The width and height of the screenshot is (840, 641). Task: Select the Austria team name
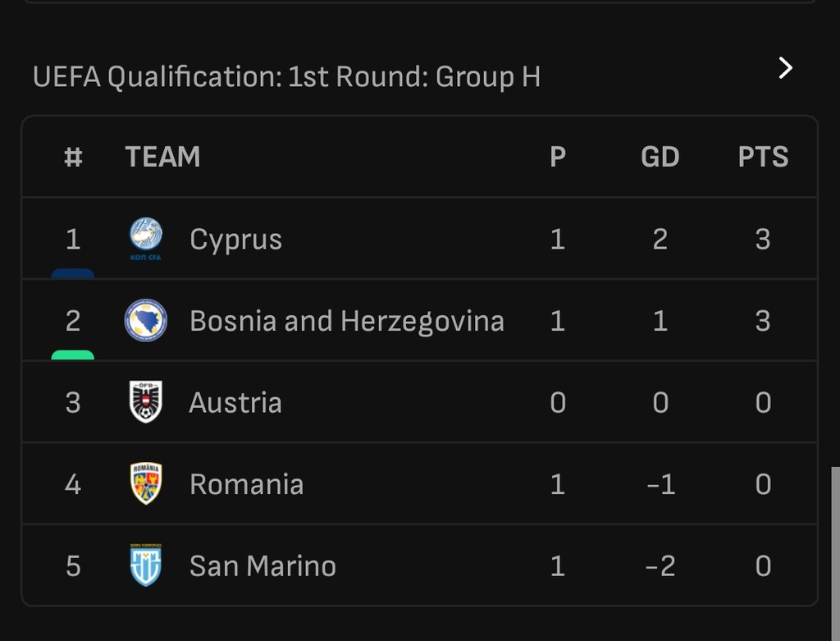coord(235,403)
